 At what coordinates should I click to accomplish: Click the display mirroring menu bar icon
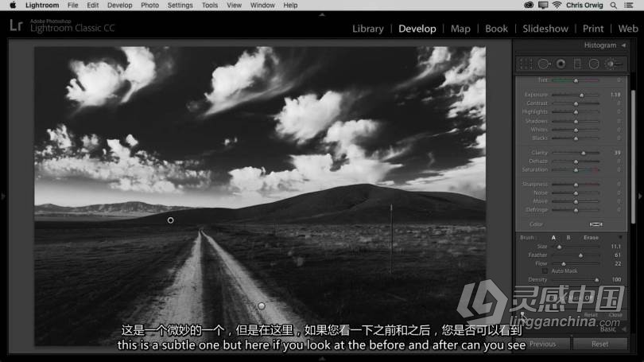pos(543,5)
